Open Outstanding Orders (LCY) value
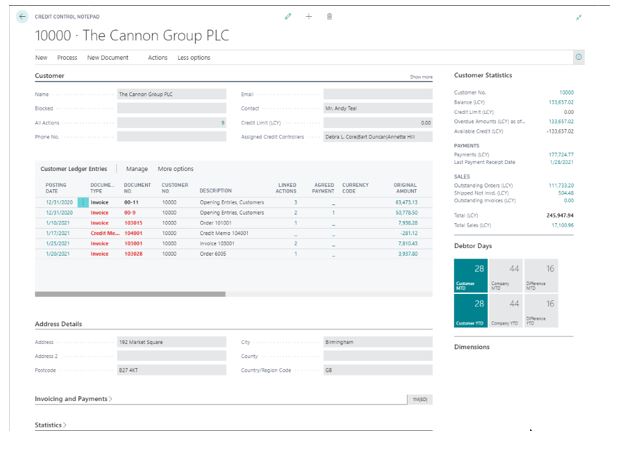This screenshot has height=452, width=619. (561, 185)
